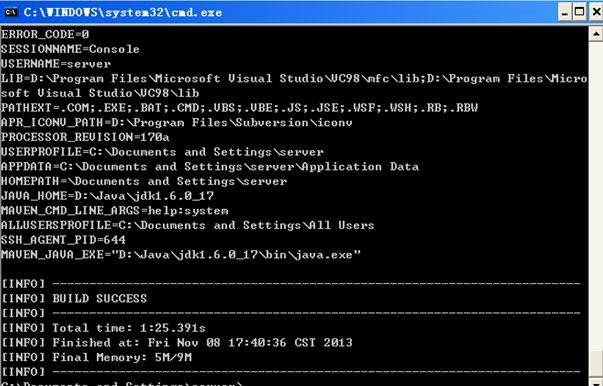Open the cmd.exe system menu icon
603x386 pixels.
click(x=11, y=12)
